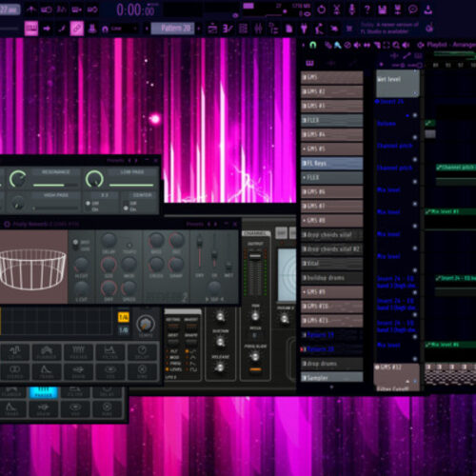
Task: Open the mixer view icon
Action: pyautogui.click(x=258, y=29)
